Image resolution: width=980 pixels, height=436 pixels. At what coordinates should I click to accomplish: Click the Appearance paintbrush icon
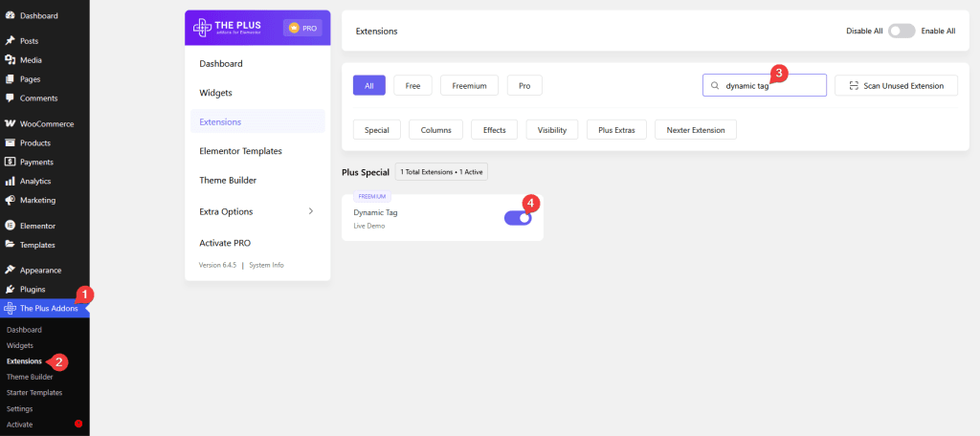(x=10, y=271)
